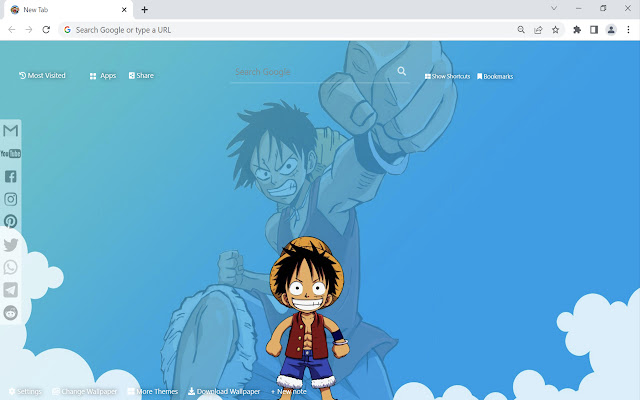
Task: Open the Apps menu
Action: [103, 76]
